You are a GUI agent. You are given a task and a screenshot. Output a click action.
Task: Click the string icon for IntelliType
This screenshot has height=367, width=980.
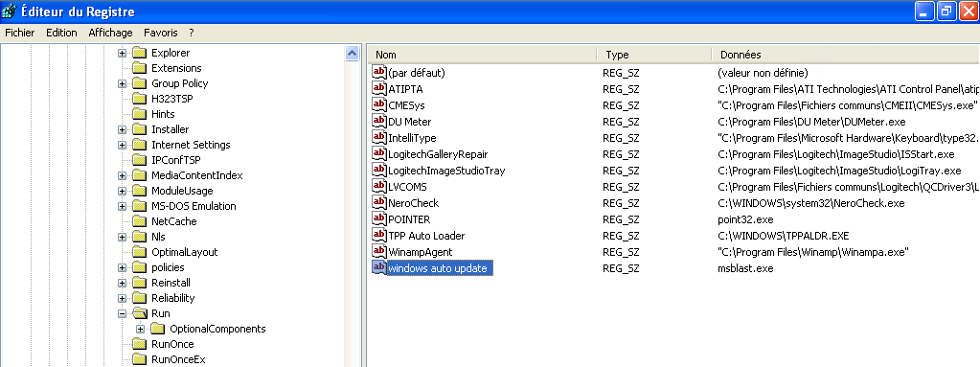379,137
